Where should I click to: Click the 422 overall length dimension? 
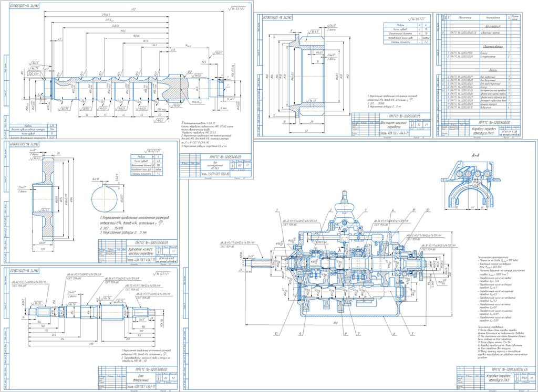(x=134, y=10)
